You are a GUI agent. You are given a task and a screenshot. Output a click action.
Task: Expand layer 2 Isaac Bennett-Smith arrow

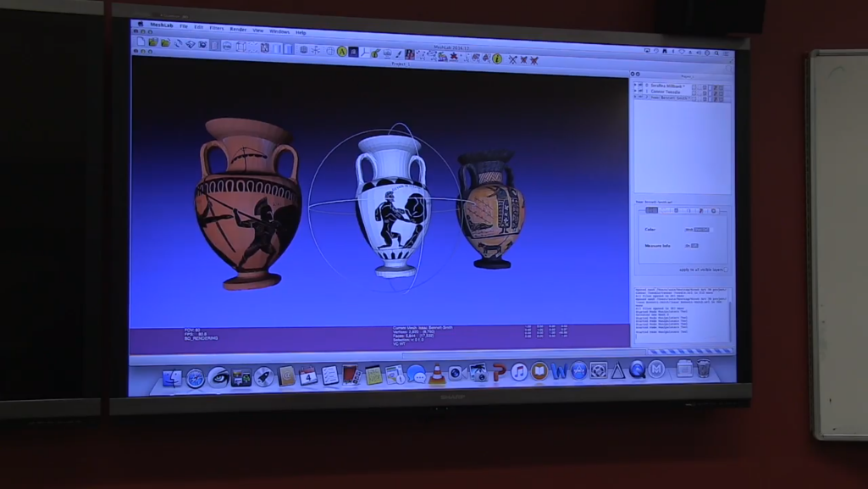(635, 97)
